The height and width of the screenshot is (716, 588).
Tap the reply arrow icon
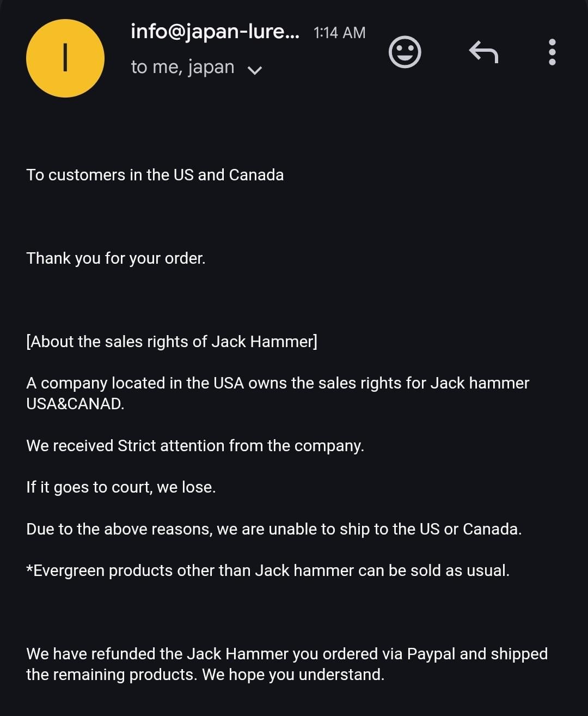[483, 52]
